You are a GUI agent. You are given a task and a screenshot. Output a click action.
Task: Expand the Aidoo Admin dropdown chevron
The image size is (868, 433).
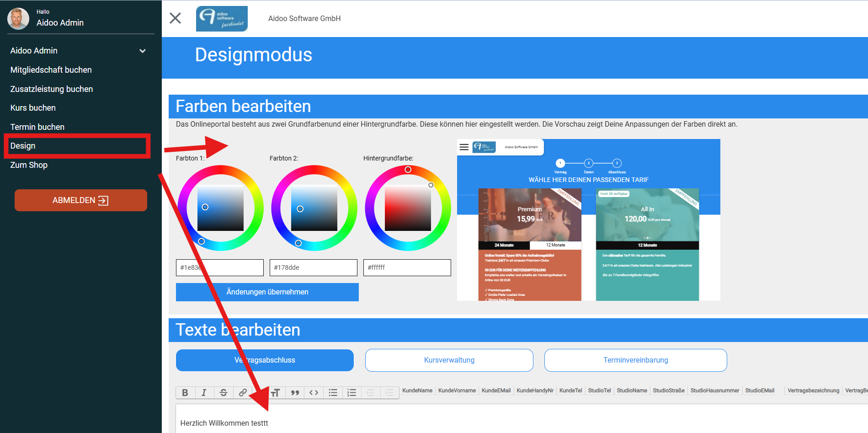coord(143,51)
